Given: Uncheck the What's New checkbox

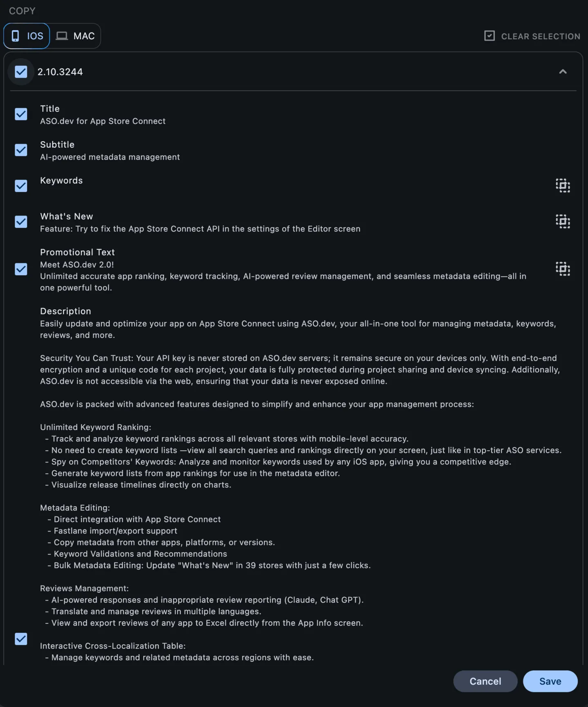Looking at the screenshot, I should point(21,222).
